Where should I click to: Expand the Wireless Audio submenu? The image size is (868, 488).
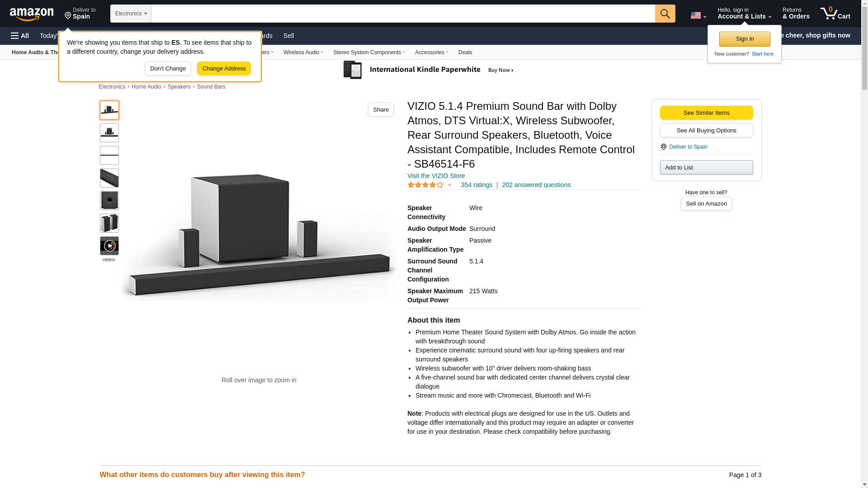tap(303, 52)
